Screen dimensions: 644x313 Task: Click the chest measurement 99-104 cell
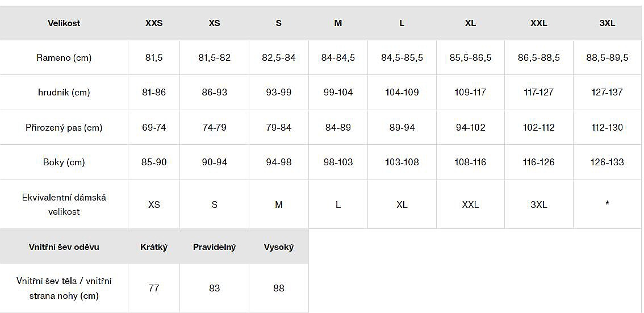[338, 93]
